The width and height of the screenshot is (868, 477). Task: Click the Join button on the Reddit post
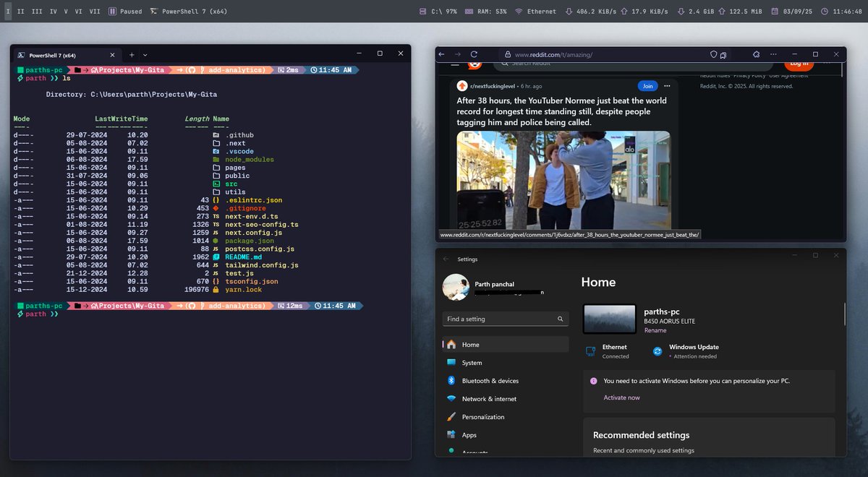coord(647,85)
